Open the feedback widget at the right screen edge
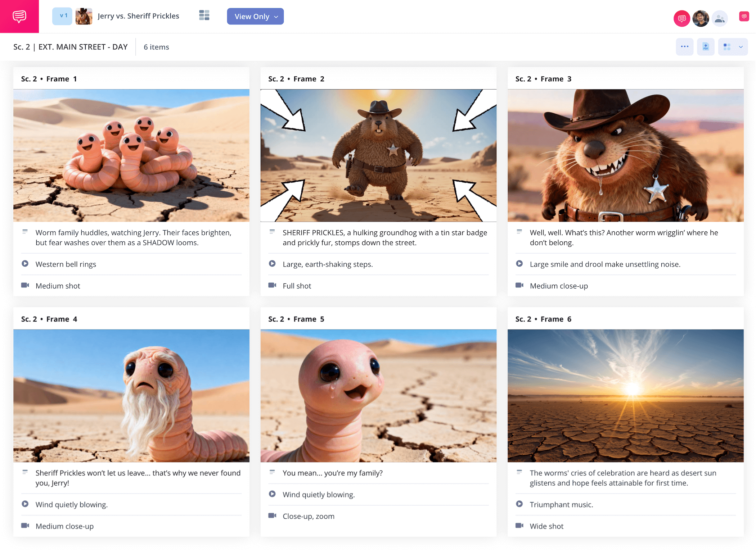756x550 pixels. tap(744, 16)
